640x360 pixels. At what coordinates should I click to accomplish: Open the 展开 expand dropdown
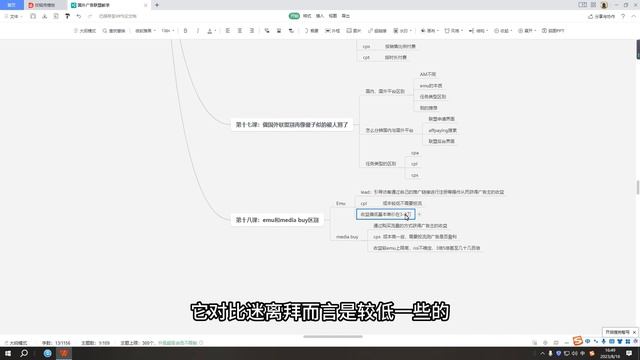point(527,31)
